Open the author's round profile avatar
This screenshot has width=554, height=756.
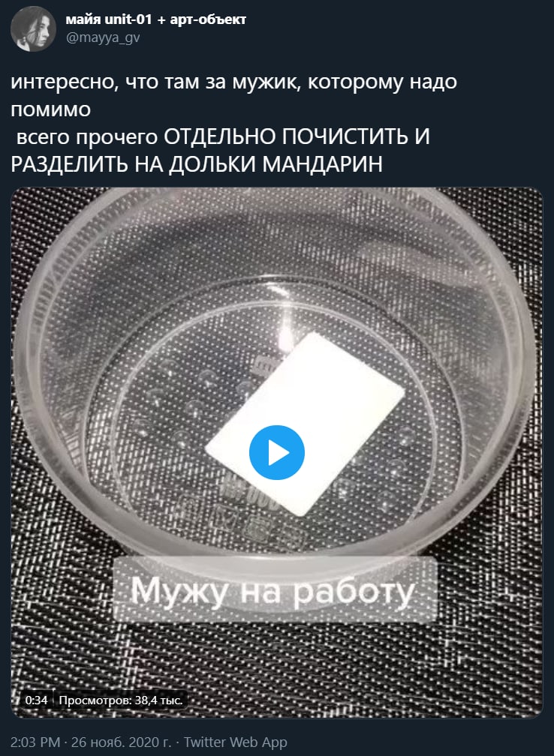coord(33,28)
